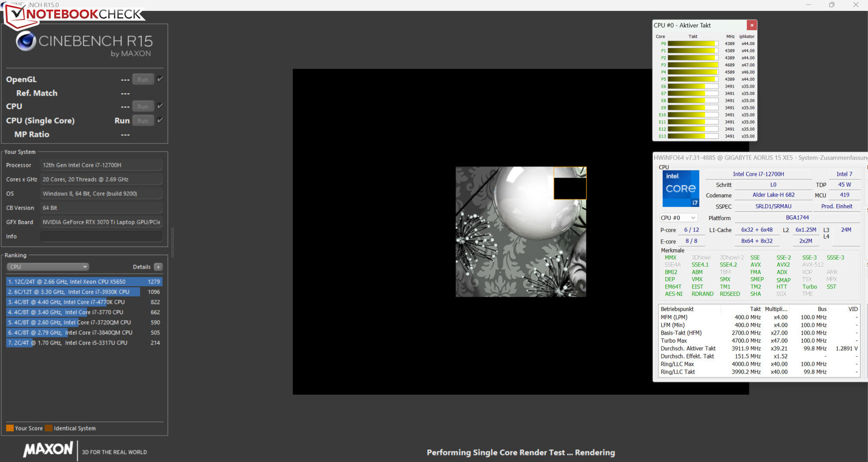Click the rendering preview image in the viewport
The height and width of the screenshot is (462, 868).
coord(521,232)
